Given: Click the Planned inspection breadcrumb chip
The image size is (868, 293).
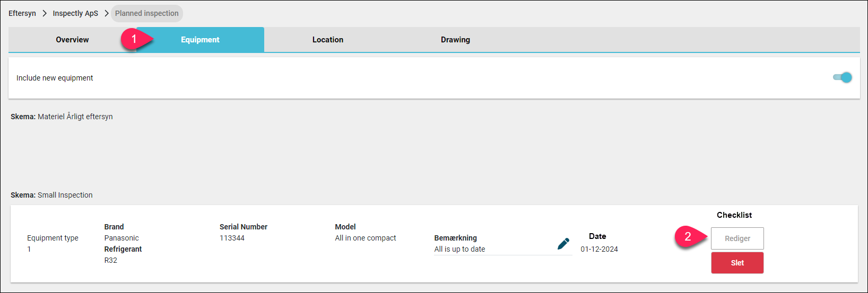Looking at the screenshot, I should click(147, 13).
